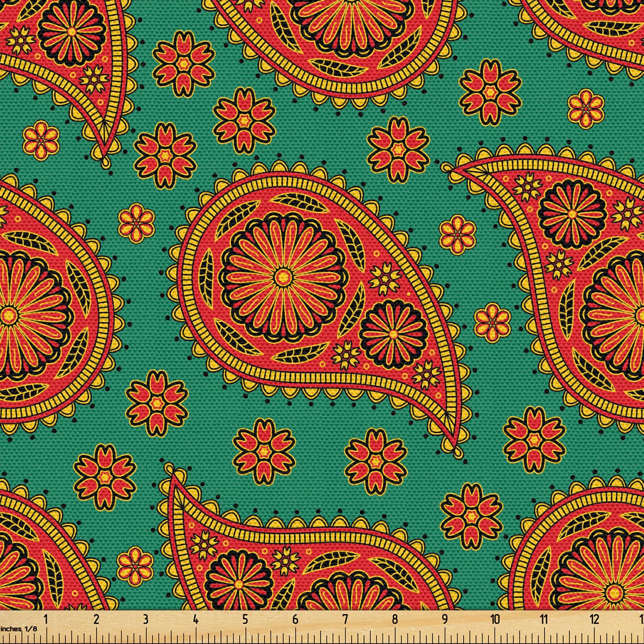Click the number 3 on the ruler
The image size is (644, 644).
click(146, 620)
